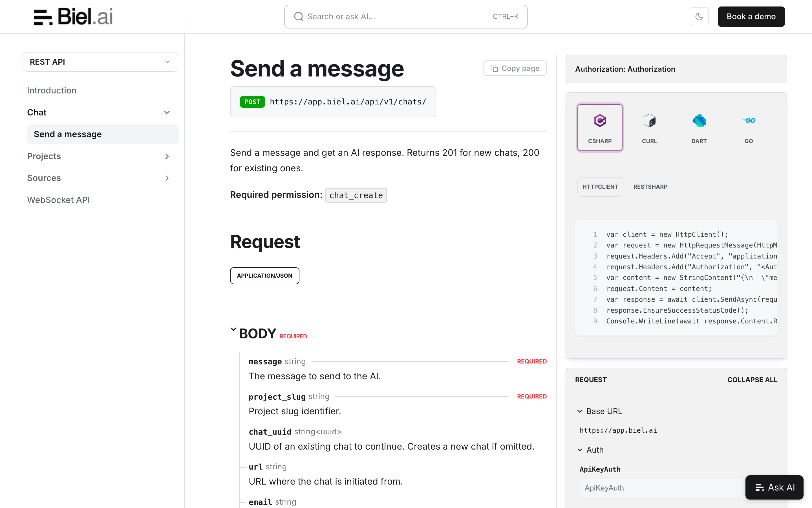Switch to the HTTPCLIENT tab

click(x=600, y=187)
